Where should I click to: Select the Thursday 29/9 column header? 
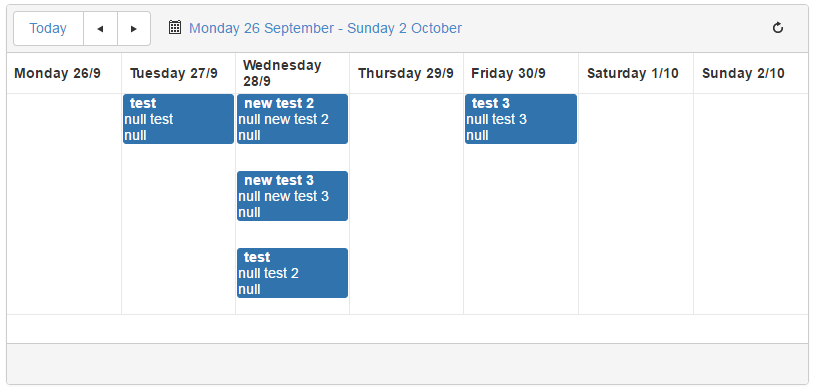coord(406,73)
